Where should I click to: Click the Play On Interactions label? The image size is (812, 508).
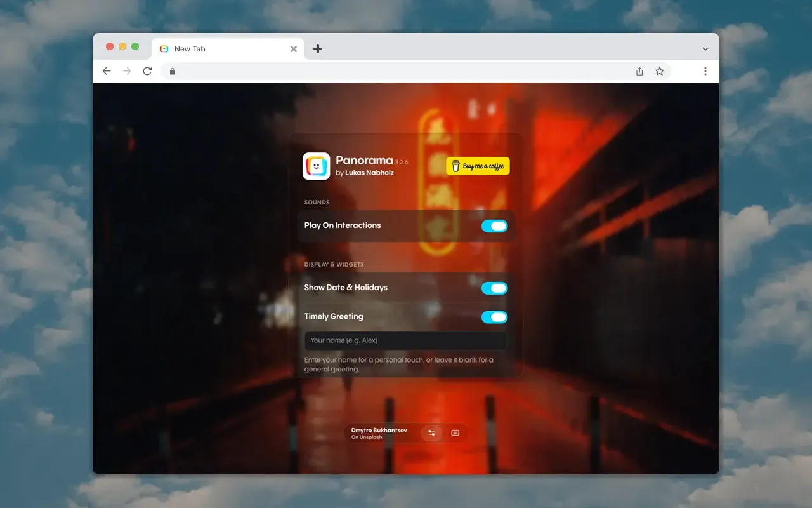click(x=343, y=225)
